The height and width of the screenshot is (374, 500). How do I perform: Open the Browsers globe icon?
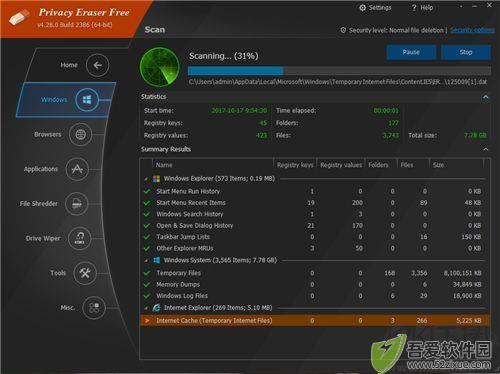click(x=80, y=134)
